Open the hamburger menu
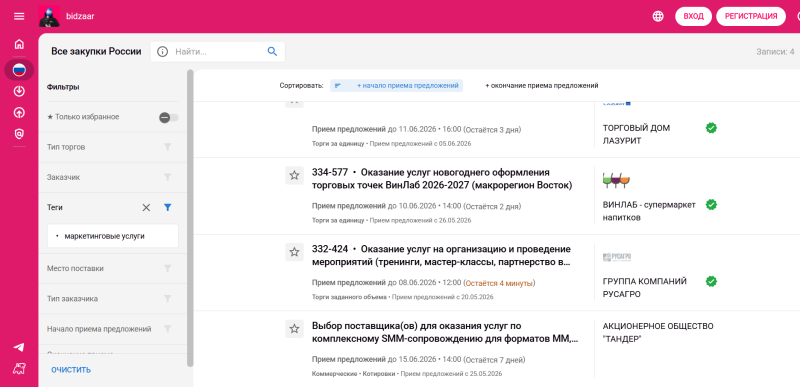 pyautogui.click(x=19, y=16)
